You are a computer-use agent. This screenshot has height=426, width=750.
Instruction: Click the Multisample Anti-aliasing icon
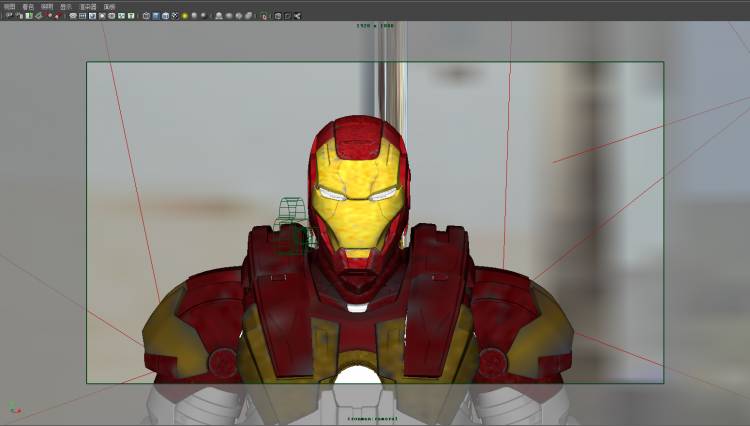(x=229, y=16)
